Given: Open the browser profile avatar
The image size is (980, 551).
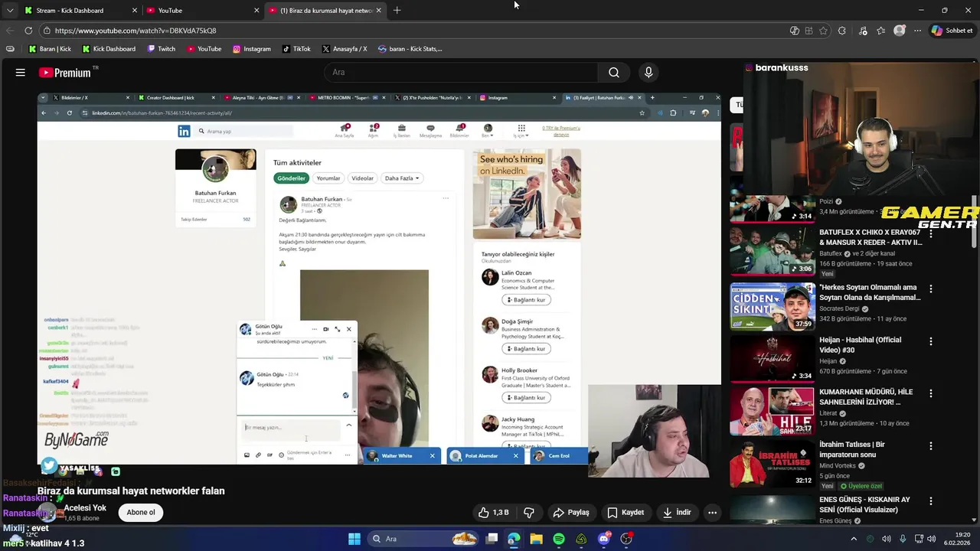Looking at the screenshot, I should [x=900, y=31].
